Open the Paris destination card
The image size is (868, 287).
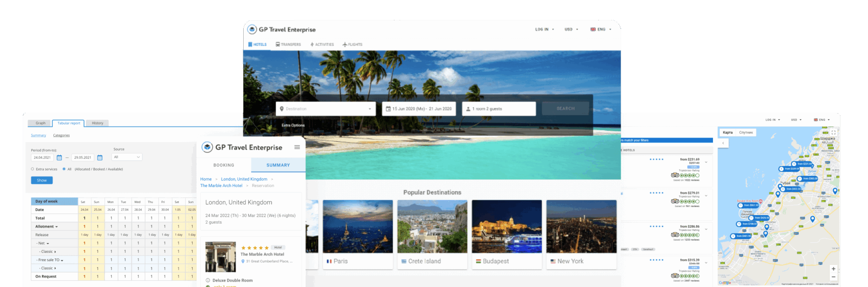[x=357, y=234]
